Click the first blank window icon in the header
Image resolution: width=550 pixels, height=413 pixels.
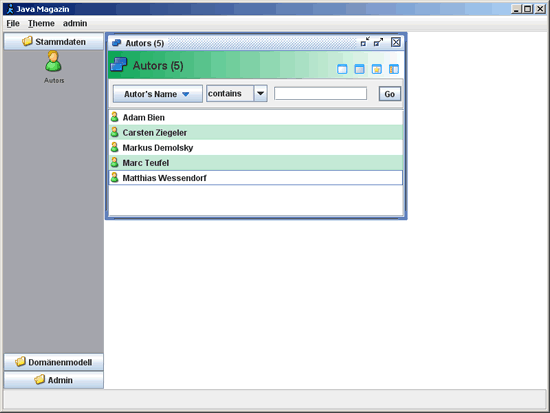[x=342, y=69]
